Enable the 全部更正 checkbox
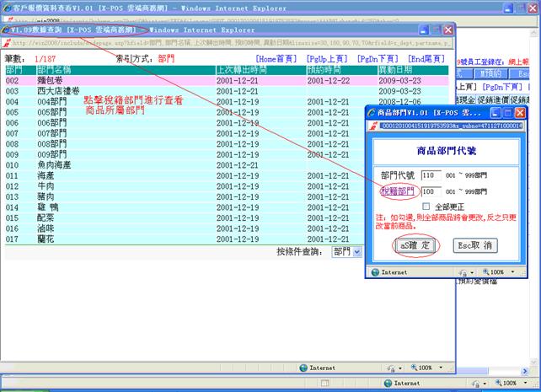Viewport: 541px width, 392px height. click(x=427, y=206)
